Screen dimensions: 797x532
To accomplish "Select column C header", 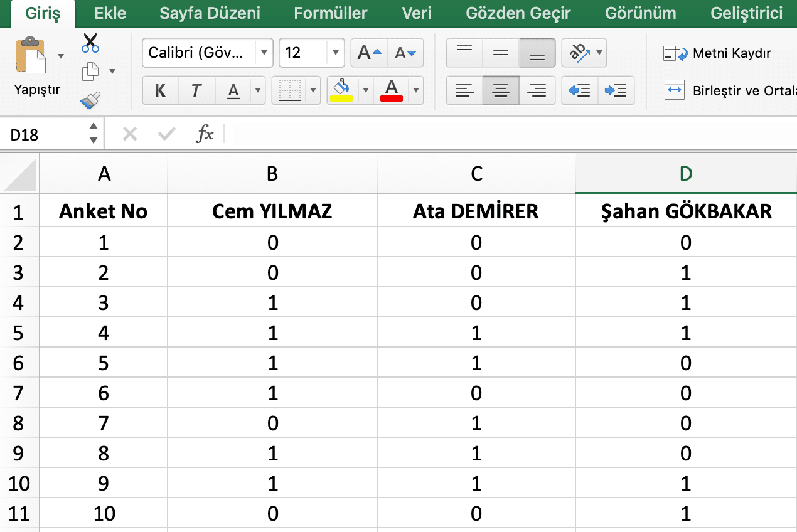I will [x=476, y=174].
